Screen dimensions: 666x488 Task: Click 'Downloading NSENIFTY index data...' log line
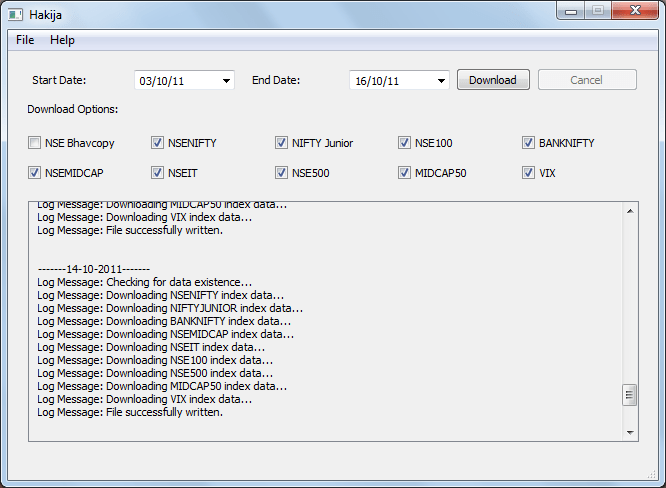161,295
